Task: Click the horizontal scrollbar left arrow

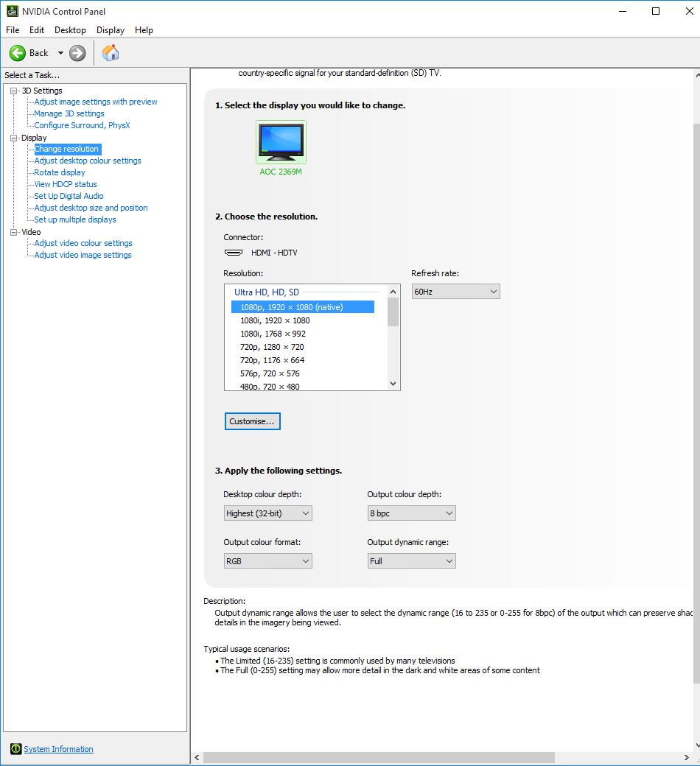Action: (x=197, y=757)
